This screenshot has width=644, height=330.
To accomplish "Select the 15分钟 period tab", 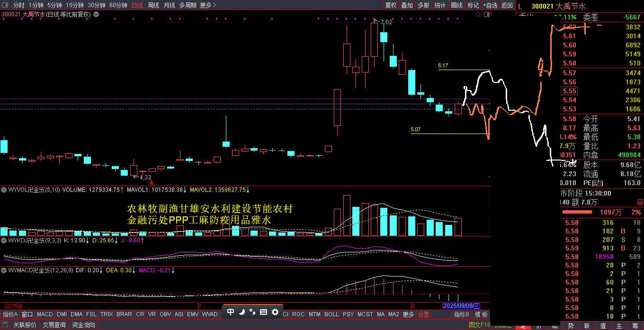I will click(74, 5).
